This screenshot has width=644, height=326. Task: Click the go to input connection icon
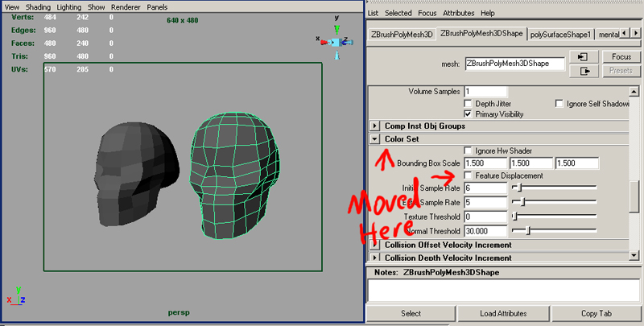(583, 57)
